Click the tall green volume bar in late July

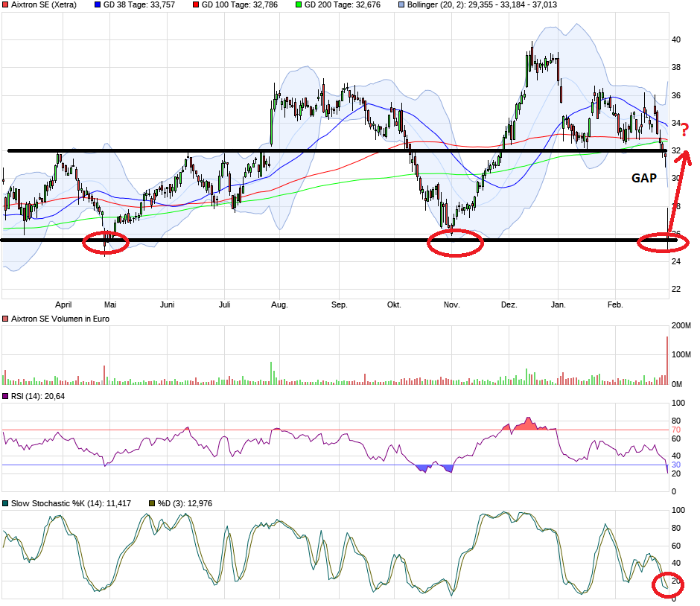point(271,374)
